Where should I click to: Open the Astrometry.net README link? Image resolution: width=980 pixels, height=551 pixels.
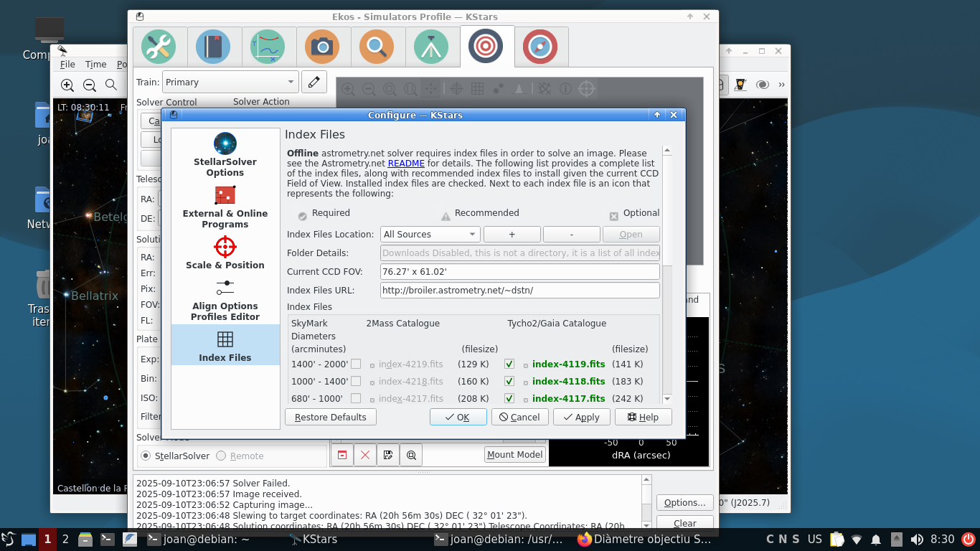(406, 164)
